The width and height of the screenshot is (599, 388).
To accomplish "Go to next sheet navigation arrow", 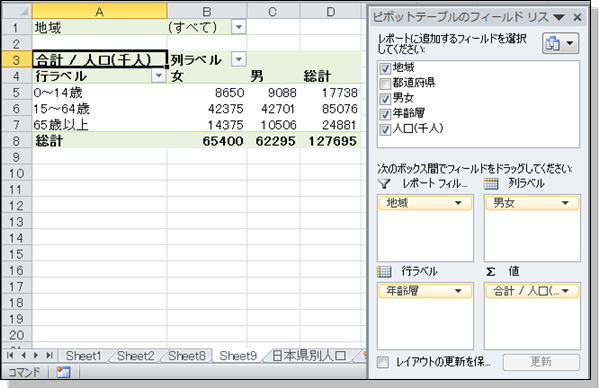I will (x=36, y=356).
